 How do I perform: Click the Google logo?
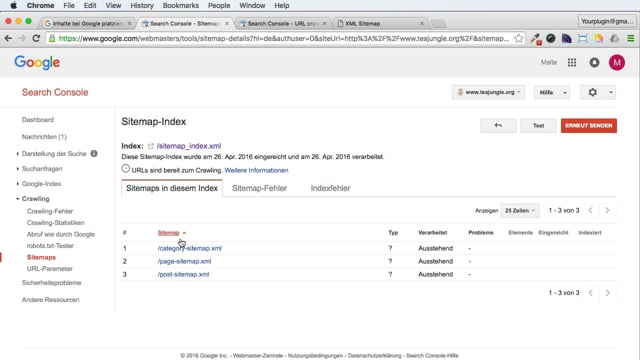[37, 62]
